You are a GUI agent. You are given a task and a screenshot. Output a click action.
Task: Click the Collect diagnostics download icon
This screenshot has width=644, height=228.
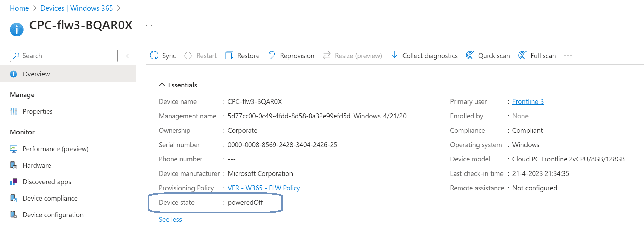pos(394,56)
